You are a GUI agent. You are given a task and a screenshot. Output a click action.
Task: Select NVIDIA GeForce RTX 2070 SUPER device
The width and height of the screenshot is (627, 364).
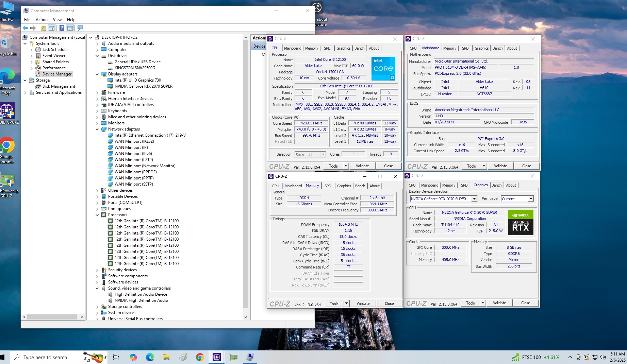coord(143,86)
